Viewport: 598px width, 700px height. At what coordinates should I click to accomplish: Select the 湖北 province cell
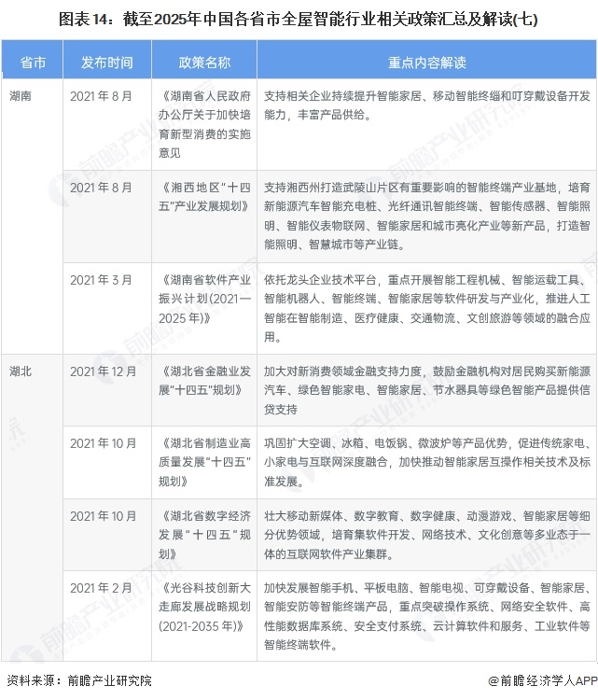(21, 371)
